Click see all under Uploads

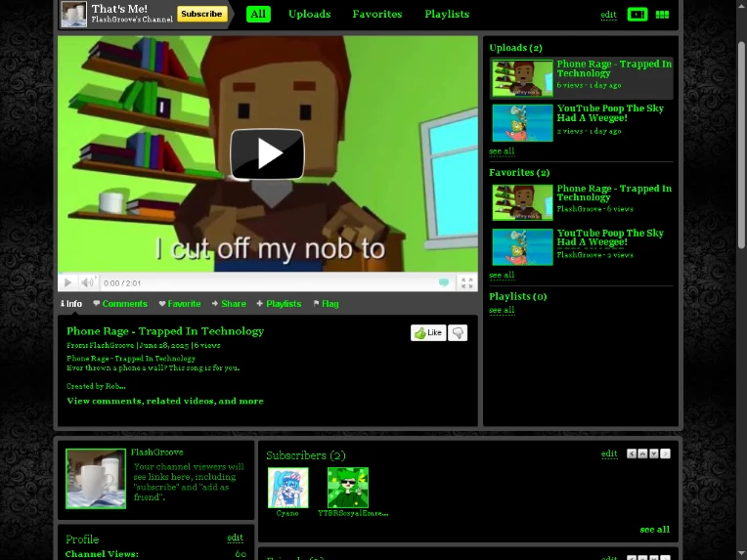point(502,151)
